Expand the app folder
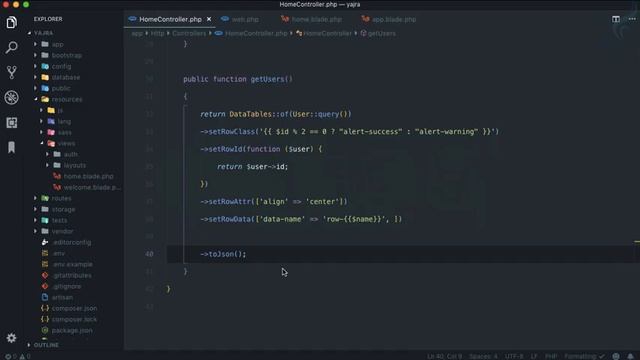 tap(49, 44)
